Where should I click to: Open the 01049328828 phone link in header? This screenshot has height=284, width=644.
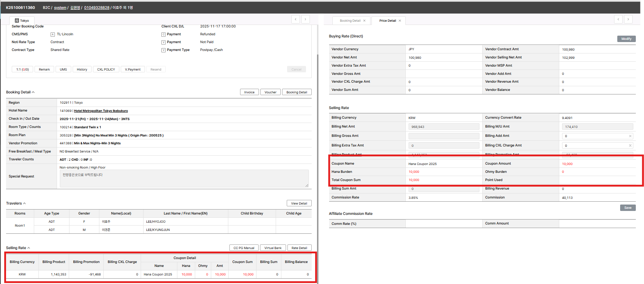click(97, 7)
